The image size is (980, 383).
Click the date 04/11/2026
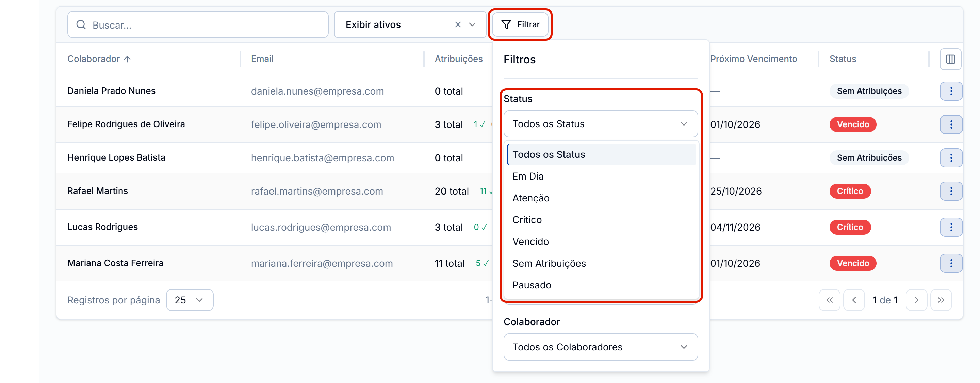click(x=735, y=227)
